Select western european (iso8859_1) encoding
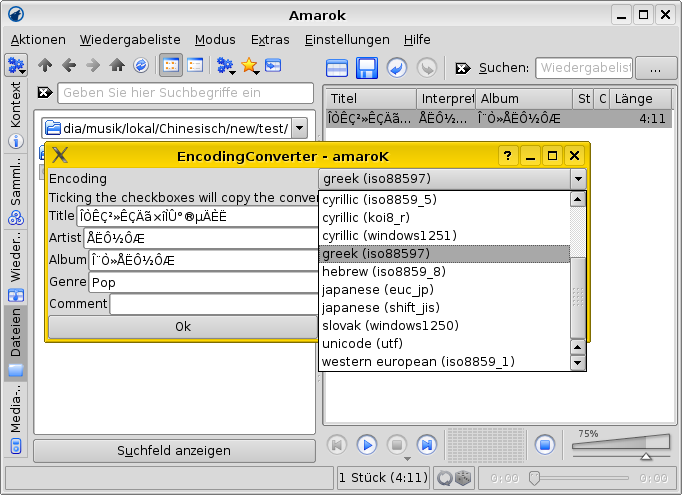The image size is (682, 495). click(445, 361)
